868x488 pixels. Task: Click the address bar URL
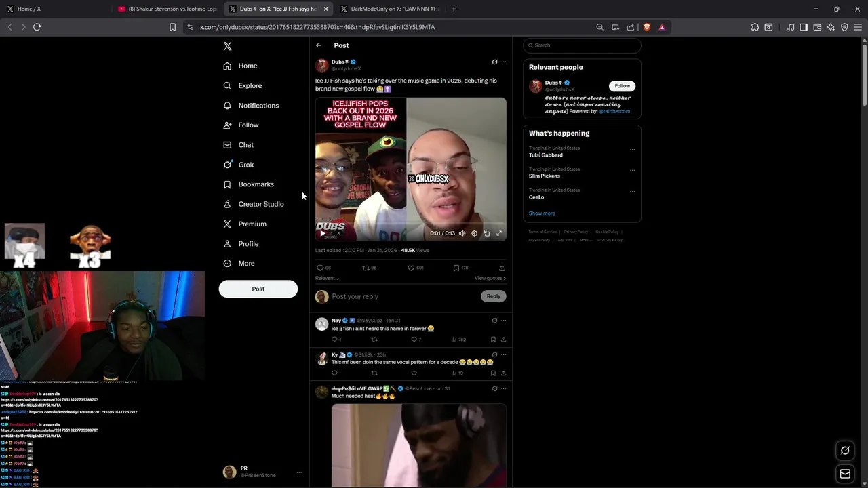[317, 27]
